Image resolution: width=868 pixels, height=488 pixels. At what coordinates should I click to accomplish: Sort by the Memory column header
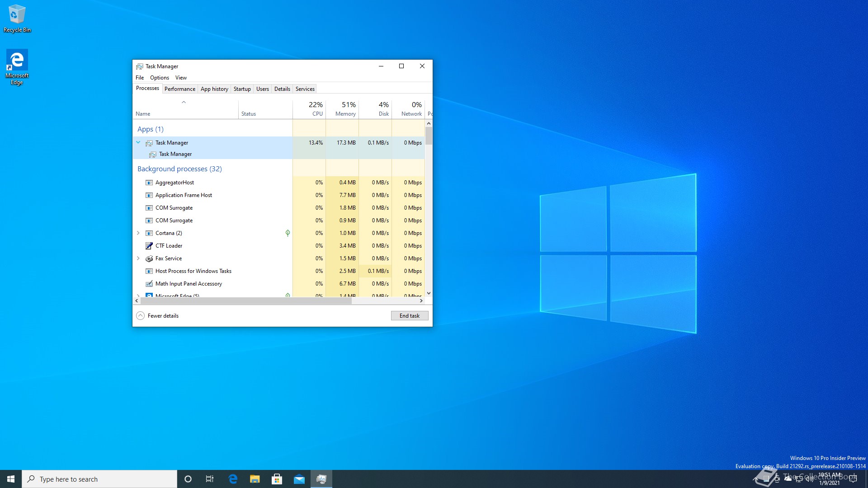tap(342, 109)
